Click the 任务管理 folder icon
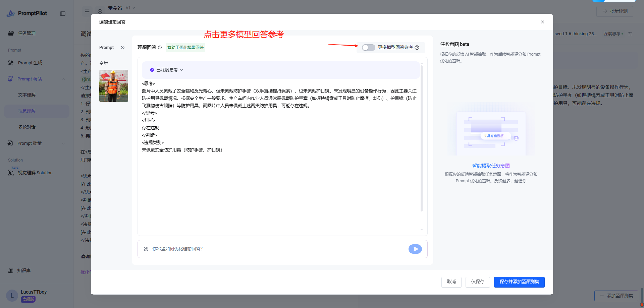Screen dimensions: 644x308 tap(11, 33)
